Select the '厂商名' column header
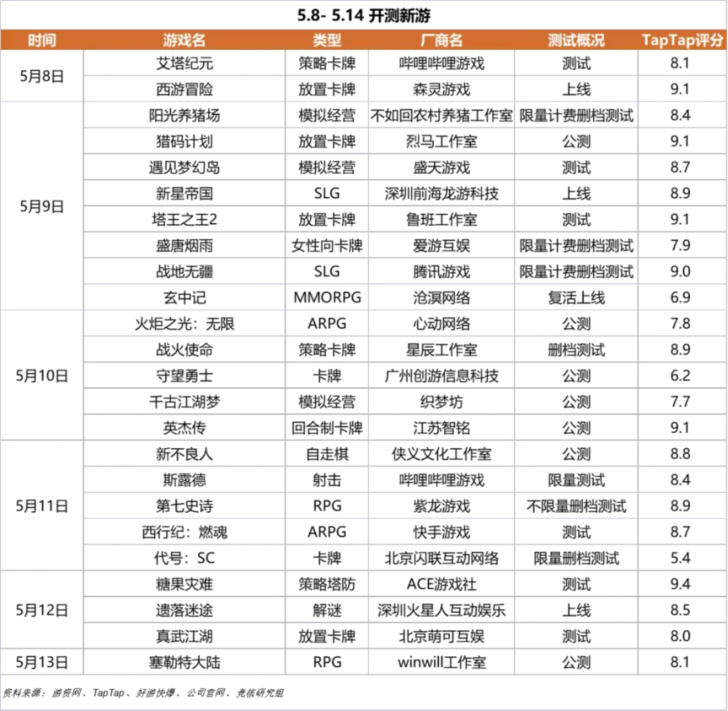The image size is (728, 711). [442, 40]
